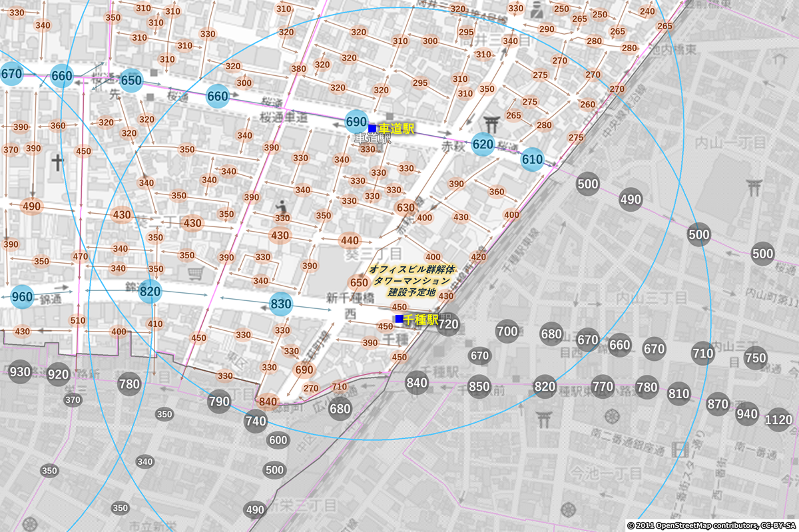Click the blue 960 marker at the left edge
Image resolution: width=799 pixels, height=532 pixels.
(22, 297)
